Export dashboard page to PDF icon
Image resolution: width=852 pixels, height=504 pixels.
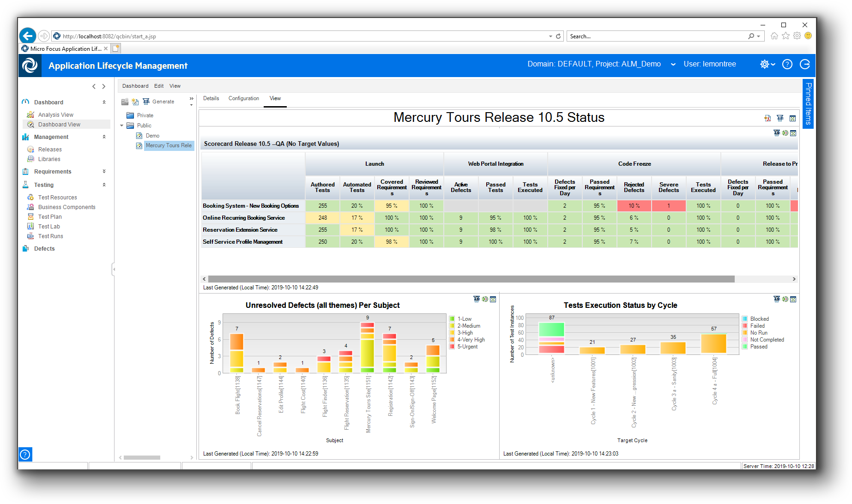(x=767, y=119)
